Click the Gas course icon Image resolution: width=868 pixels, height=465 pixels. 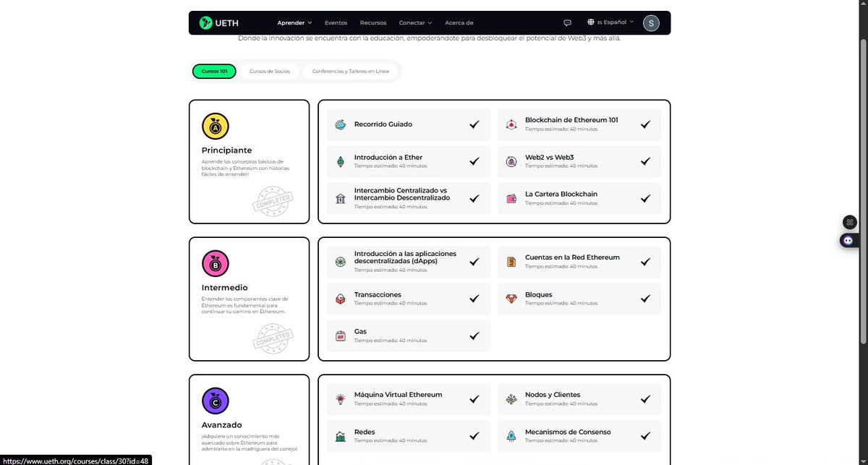click(341, 336)
